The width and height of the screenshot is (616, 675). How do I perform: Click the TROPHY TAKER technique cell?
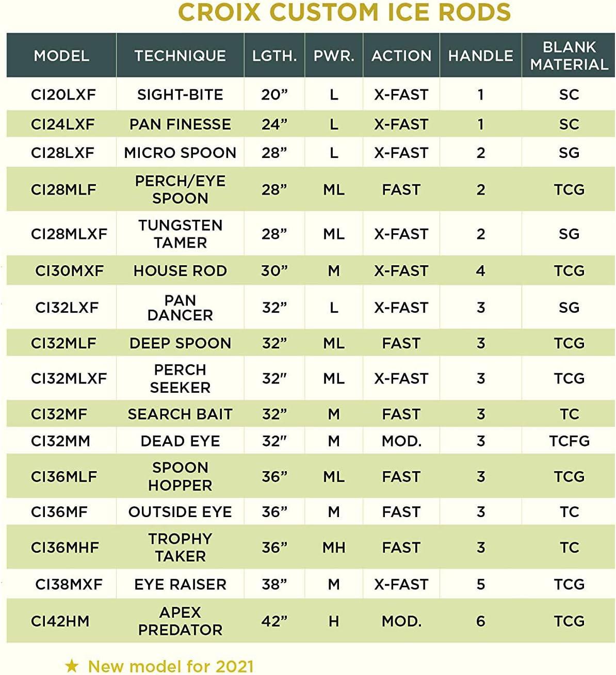pyautogui.click(x=180, y=548)
